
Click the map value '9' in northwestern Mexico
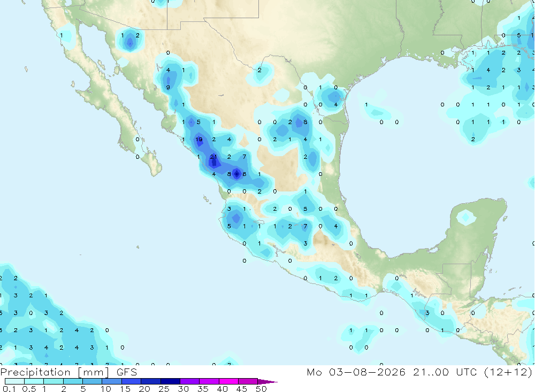click(x=168, y=88)
